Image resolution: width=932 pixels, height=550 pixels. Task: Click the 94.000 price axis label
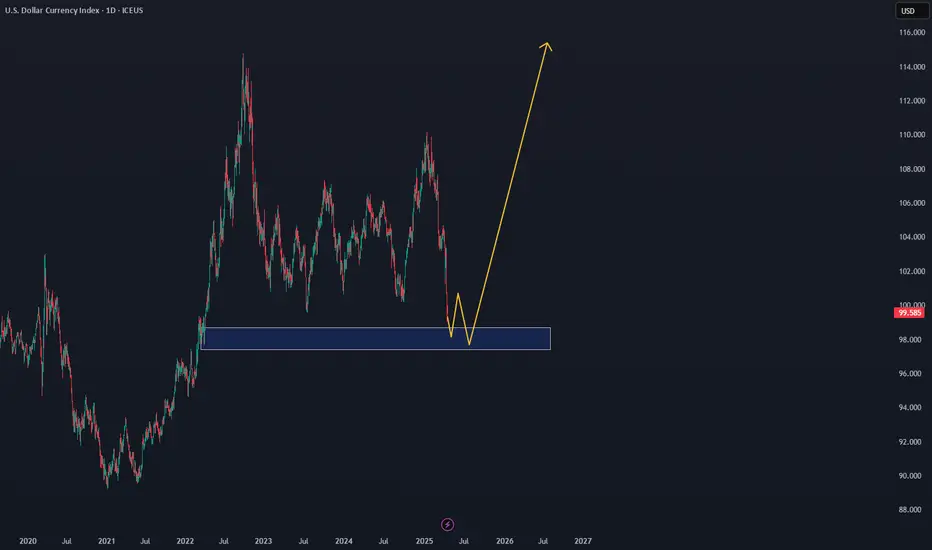[x=910, y=408]
